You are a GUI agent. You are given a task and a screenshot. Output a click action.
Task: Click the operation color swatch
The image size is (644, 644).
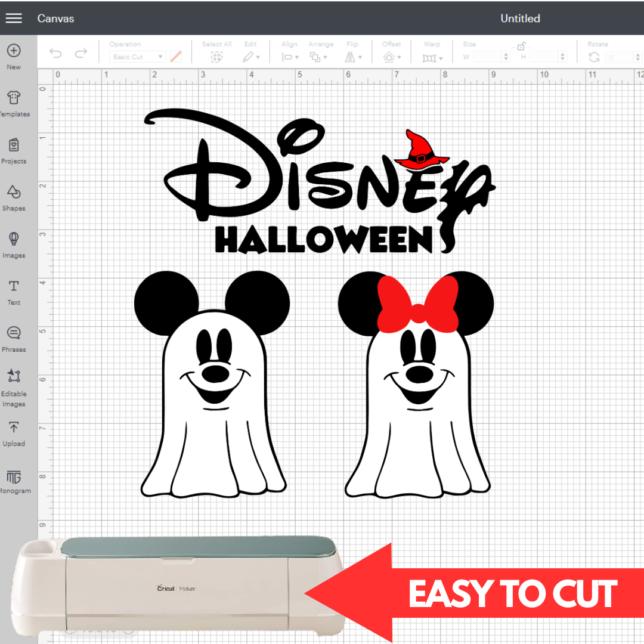tap(176, 57)
